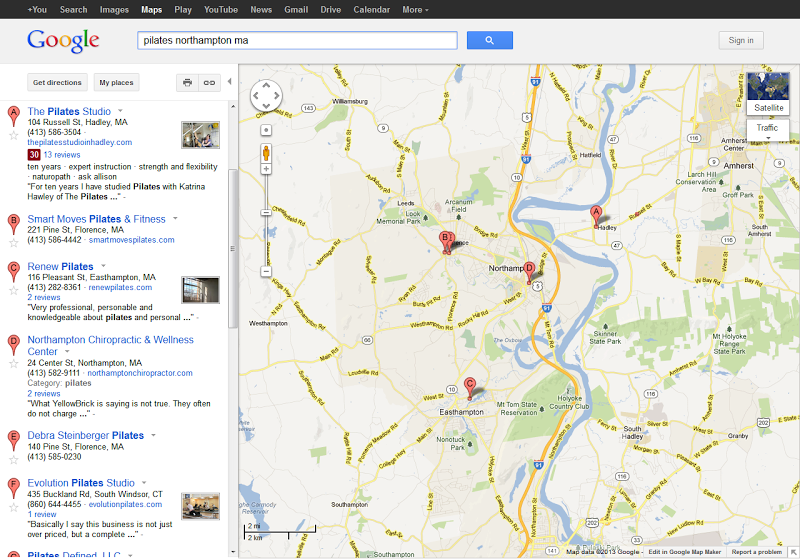The image size is (800, 559).
Task: Star Renew Pilates result
Action: pos(14,291)
